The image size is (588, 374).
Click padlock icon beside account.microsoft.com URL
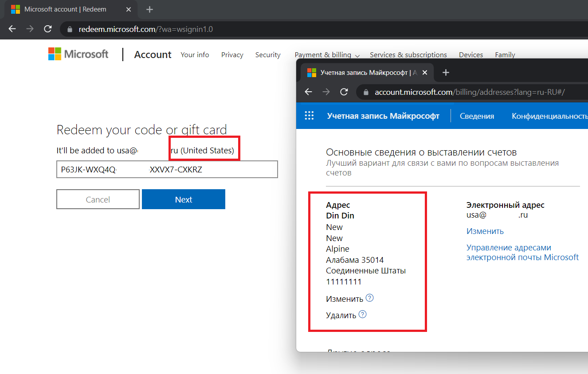[x=366, y=92]
